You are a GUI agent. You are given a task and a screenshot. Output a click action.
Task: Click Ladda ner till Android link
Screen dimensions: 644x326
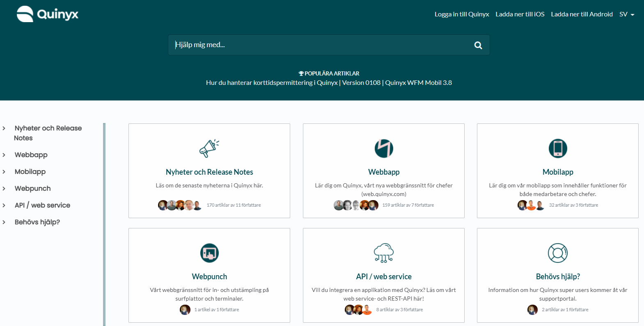pos(582,14)
